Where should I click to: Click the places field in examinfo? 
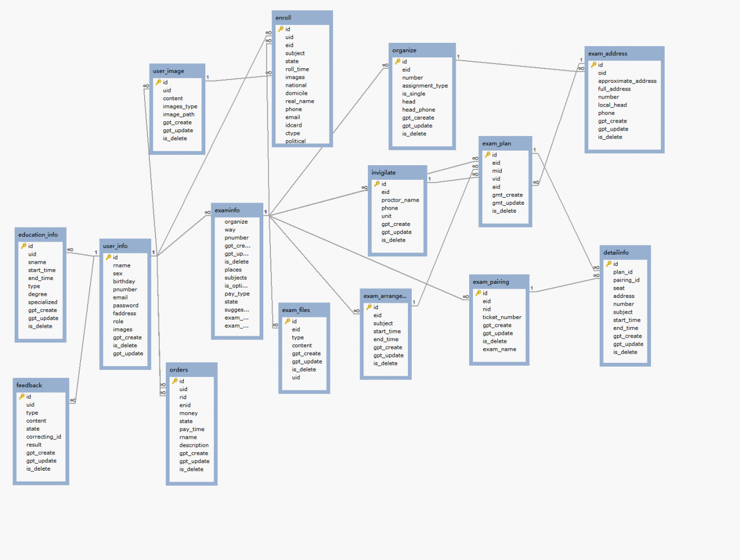233,270
